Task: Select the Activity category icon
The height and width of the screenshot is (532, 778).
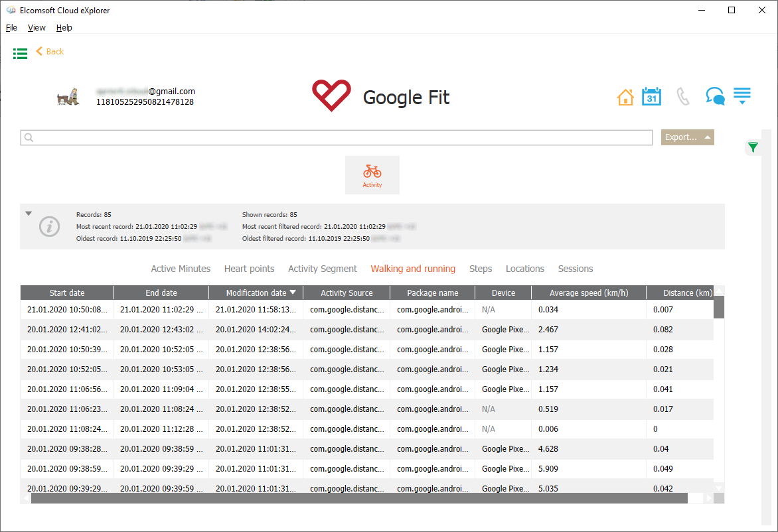Action: (x=372, y=174)
